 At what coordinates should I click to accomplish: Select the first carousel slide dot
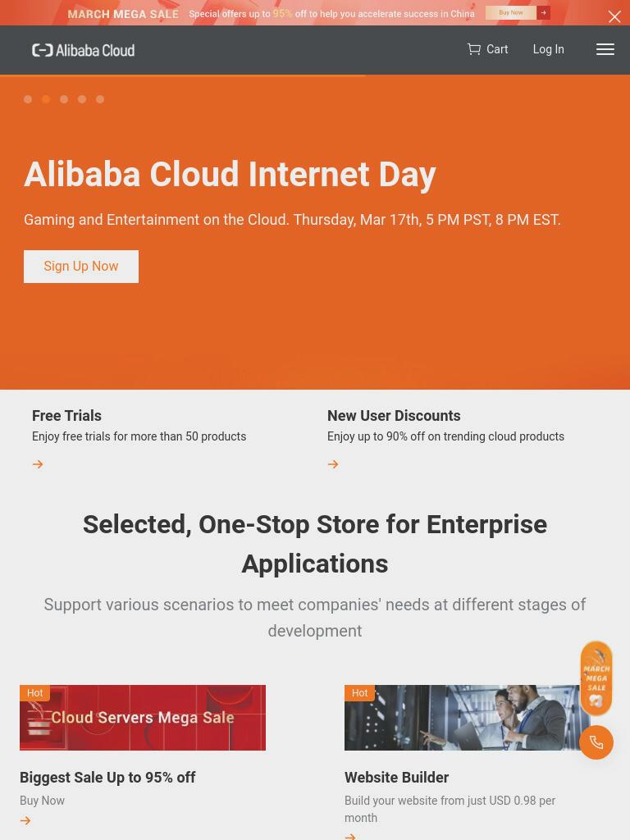click(x=28, y=99)
